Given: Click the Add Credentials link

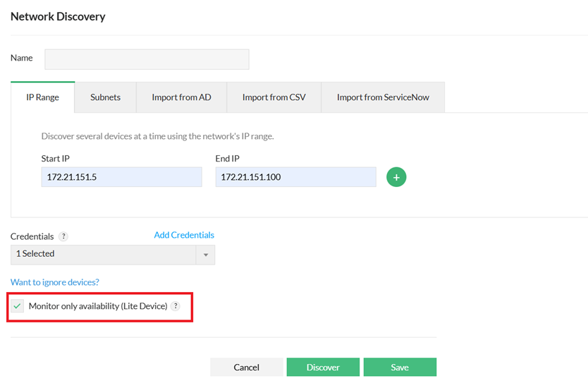Looking at the screenshot, I should (184, 235).
